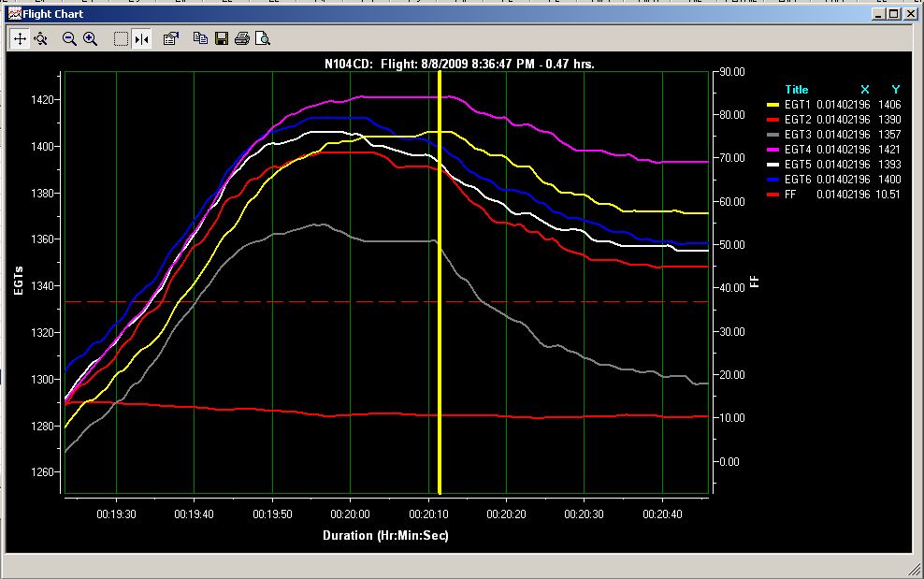Click the EGT3 Y value 1357
The width and height of the screenshot is (924, 579).
click(889, 135)
